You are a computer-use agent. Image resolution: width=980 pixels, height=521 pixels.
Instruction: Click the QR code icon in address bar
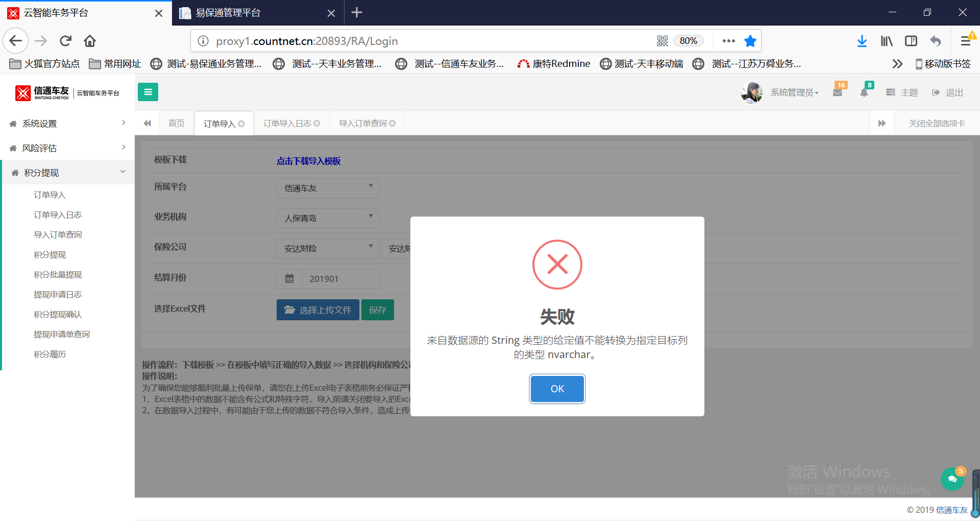663,41
